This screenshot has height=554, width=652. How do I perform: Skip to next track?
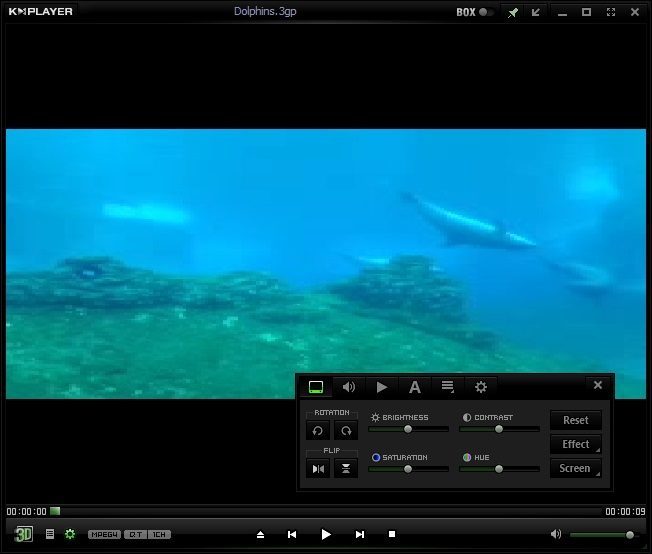tap(360, 534)
